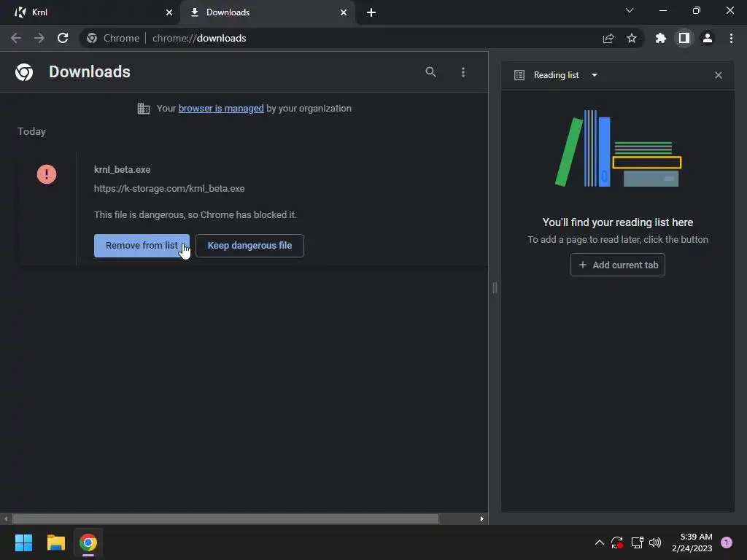
Task: Click the side panel resize handle
Action: click(x=495, y=287)
